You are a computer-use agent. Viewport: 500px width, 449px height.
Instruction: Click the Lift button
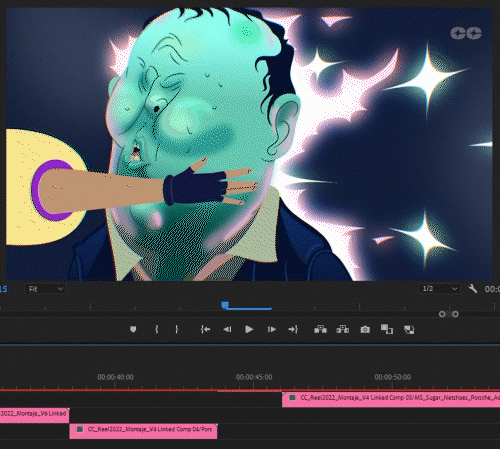click(320, 329)
